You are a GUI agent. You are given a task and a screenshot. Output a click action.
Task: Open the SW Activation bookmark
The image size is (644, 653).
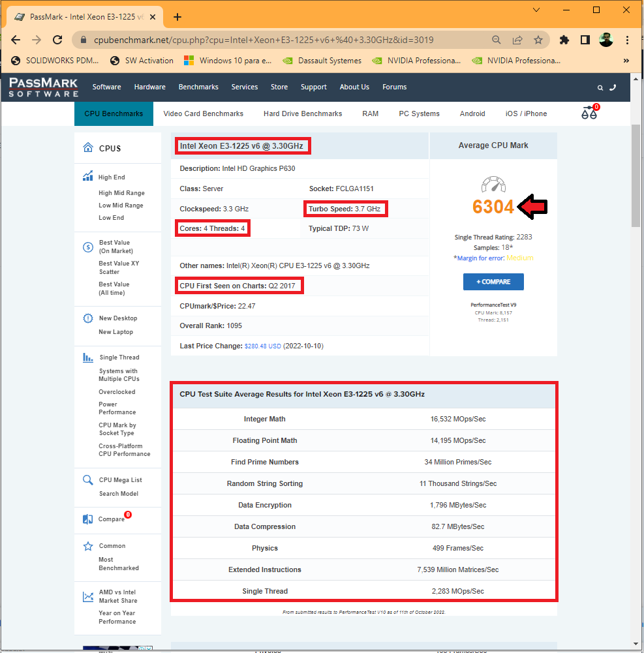(142, 61)
